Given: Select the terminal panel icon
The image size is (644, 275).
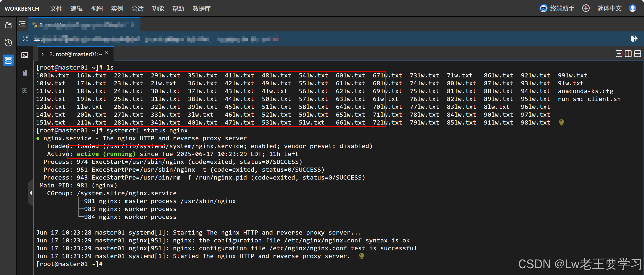Looking at the screenshot, I should pos(25,55).
